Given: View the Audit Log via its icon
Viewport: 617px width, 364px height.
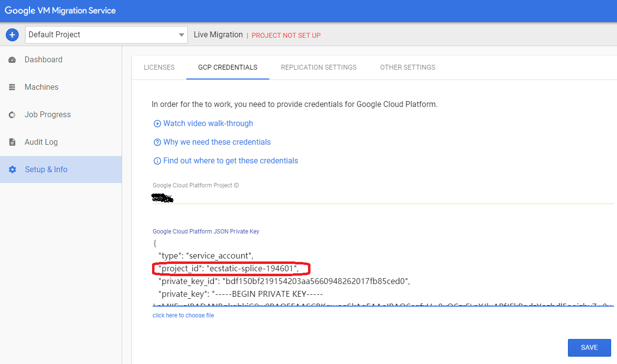Looking at the screenshot, I should click(11, 142).
